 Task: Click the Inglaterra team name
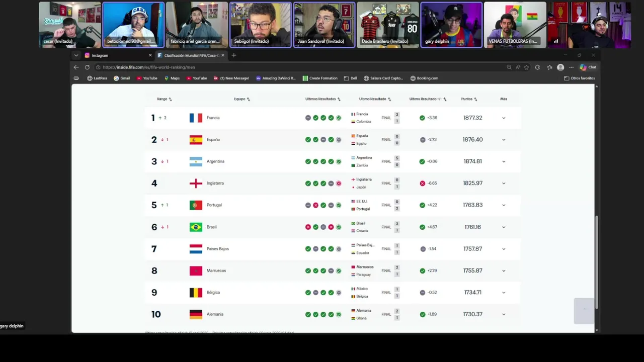click(215, 183)
